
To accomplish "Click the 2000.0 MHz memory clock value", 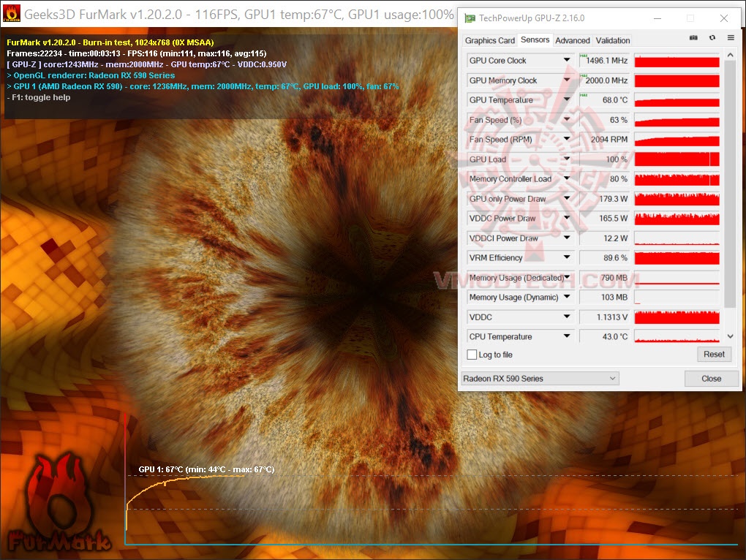I will click(605, 80).
